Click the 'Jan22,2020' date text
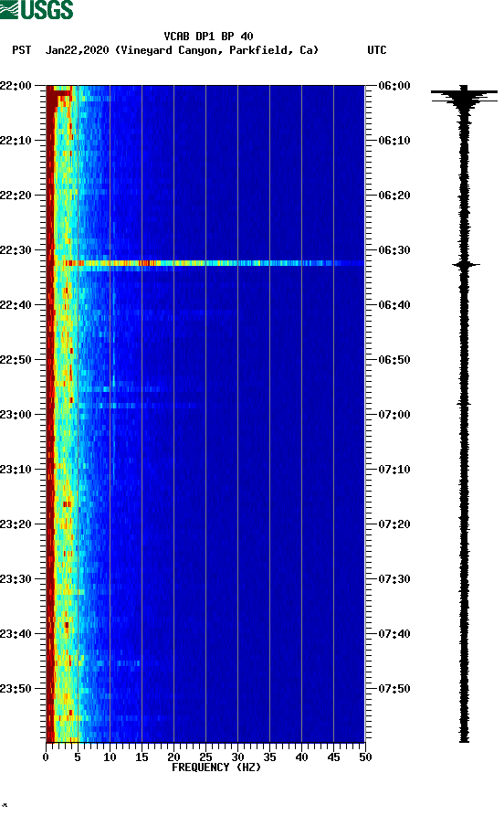Viewport: 504px width, 815px height. tap(77, 50)
